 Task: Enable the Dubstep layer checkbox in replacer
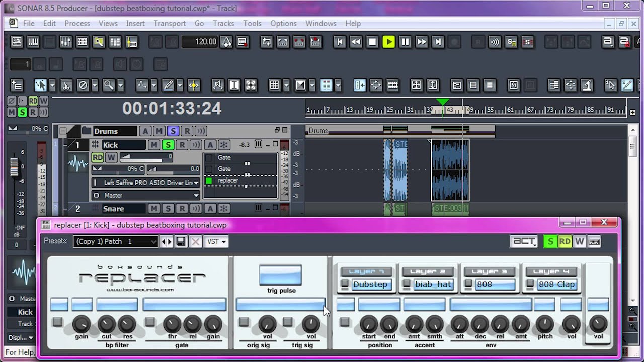345,284
